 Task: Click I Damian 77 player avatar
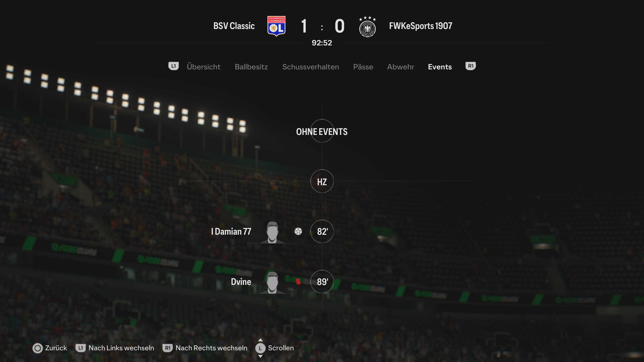pos(272,232)
